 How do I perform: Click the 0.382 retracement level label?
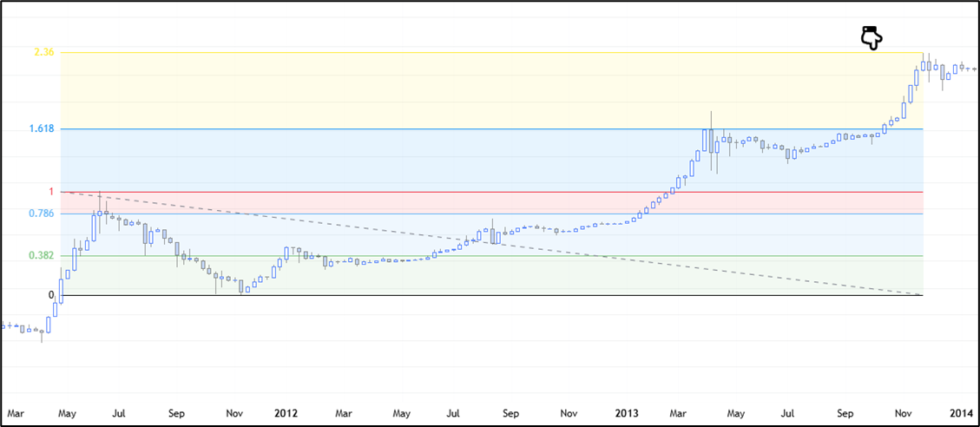point(41,255)
